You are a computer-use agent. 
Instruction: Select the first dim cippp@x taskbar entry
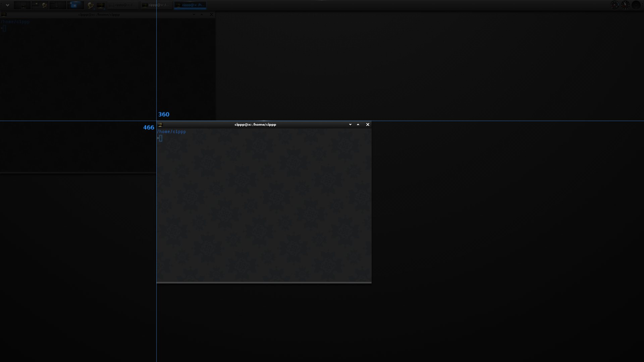point(123,5)
